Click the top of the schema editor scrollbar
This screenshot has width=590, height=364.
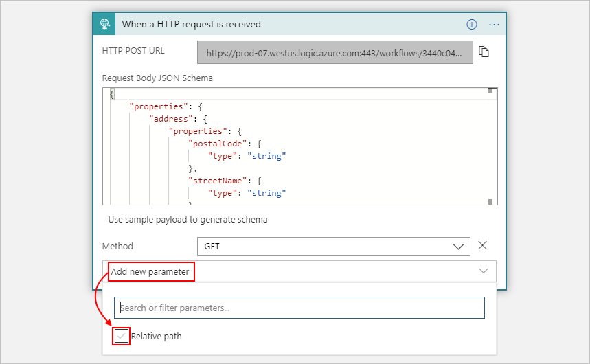coord(491,91)
